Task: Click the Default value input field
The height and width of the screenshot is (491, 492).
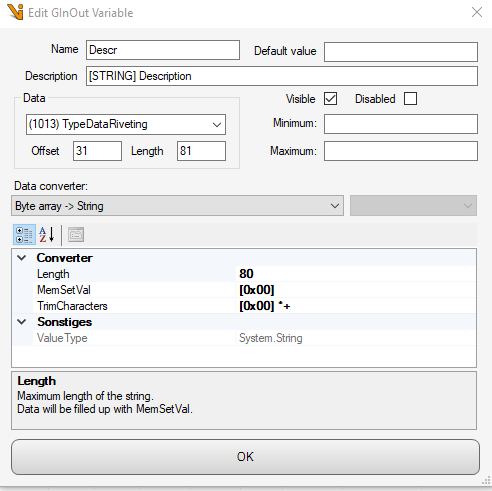Action: [x=401, y=52]
